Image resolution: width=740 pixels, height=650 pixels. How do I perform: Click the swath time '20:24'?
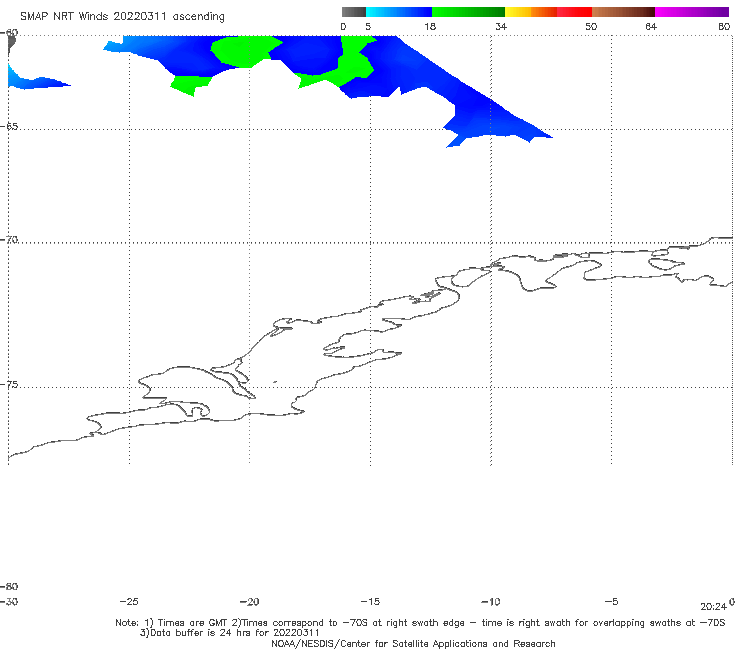tap(713, 607)
